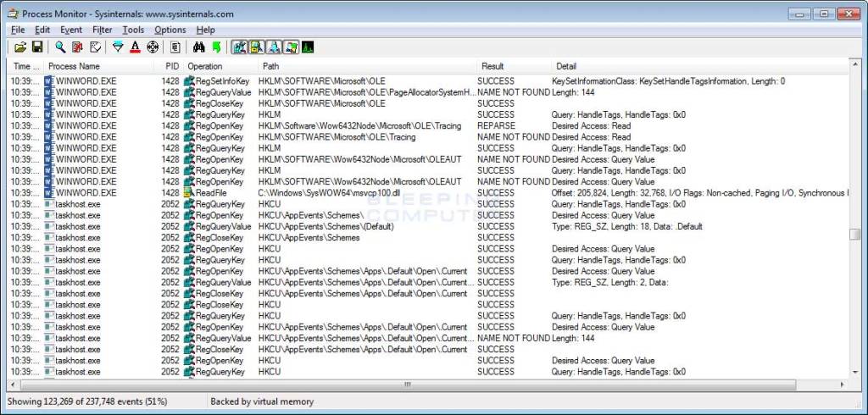The width and height of the screenshot is (868, 415).
Task: Select the ReadFile msvcp100.dll event row
Action: coord(339,193)
